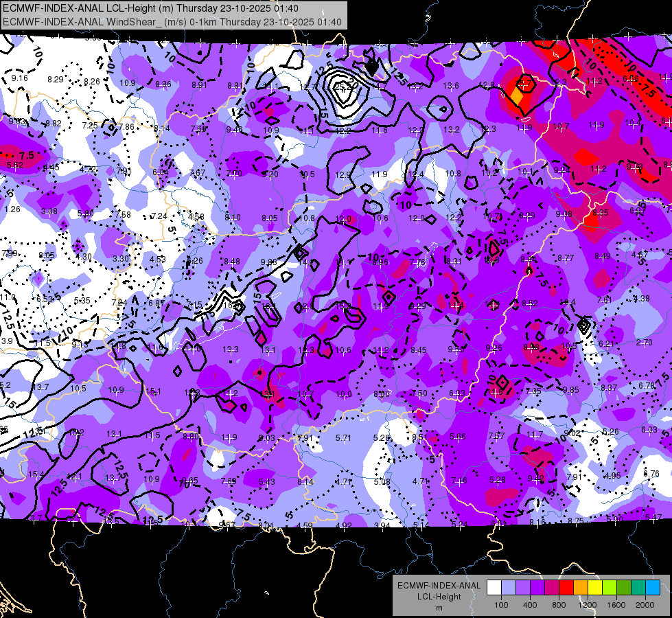Click the shear value 5.35 on the map
This screenshot has height=618, width=672.
(x=82, y=301)
